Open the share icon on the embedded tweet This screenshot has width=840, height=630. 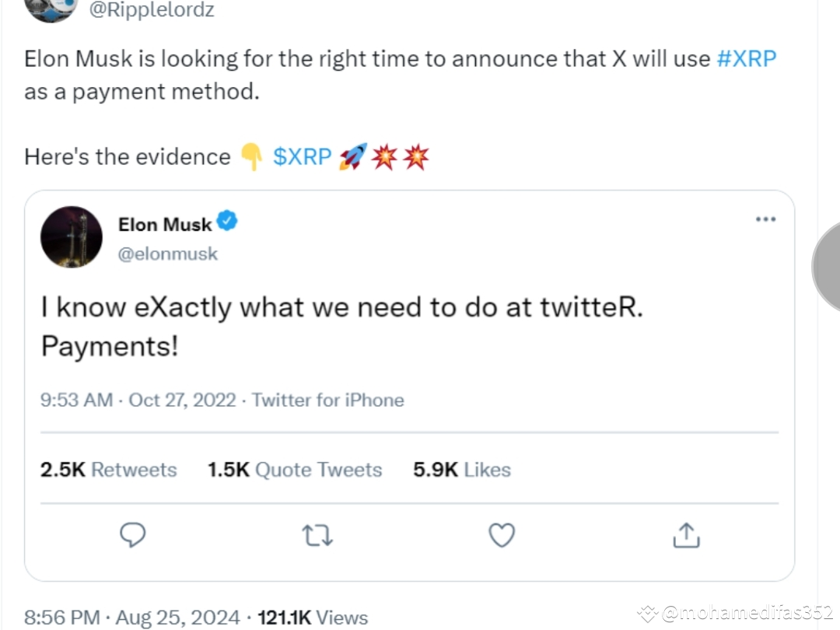click(685, 535)
